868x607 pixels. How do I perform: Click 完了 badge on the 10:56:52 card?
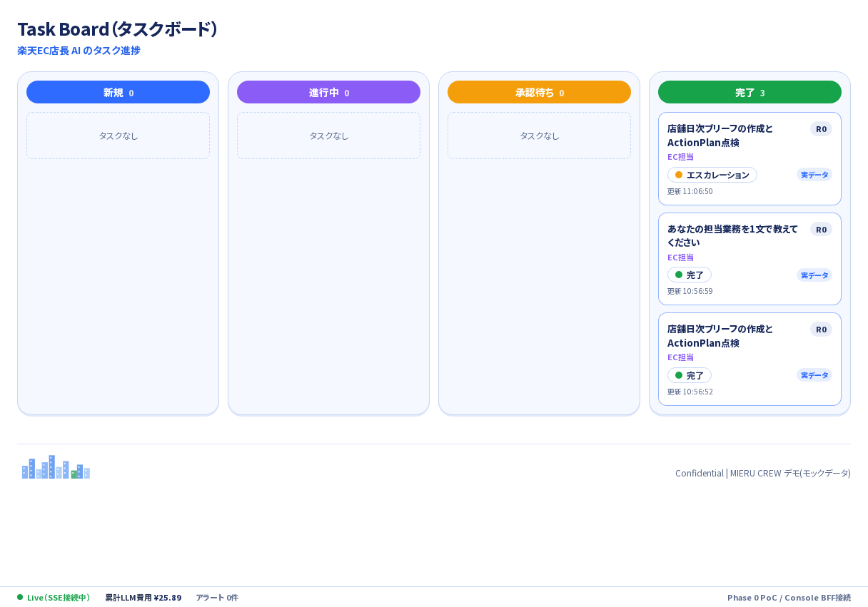point(689,375)
